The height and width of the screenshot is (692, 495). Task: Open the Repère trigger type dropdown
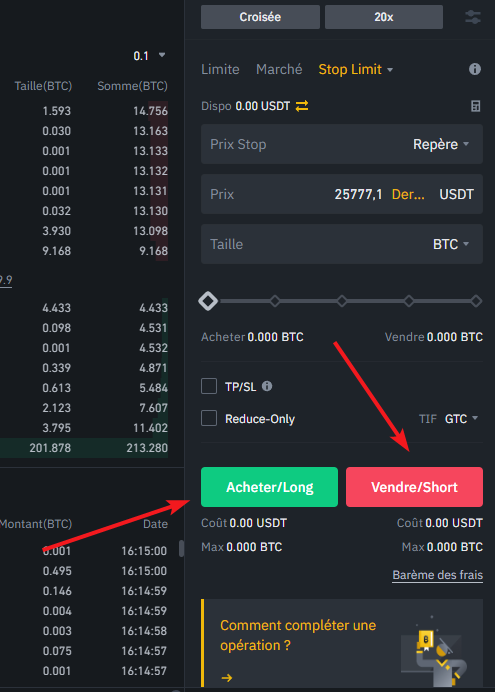click(x=441, y=144)
